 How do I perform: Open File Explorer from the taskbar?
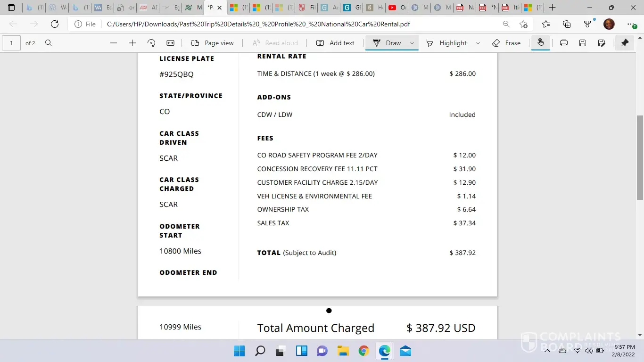[x=343, y=351]
